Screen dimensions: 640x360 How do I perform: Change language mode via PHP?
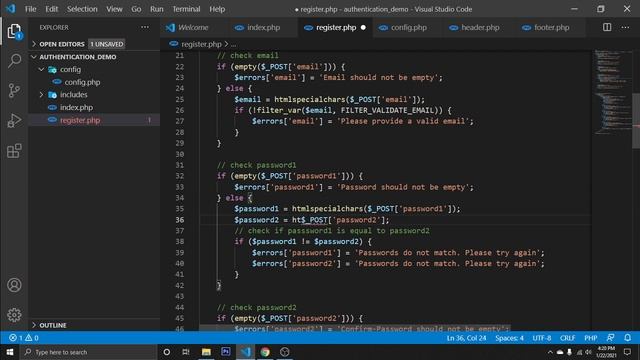(591, 338)
